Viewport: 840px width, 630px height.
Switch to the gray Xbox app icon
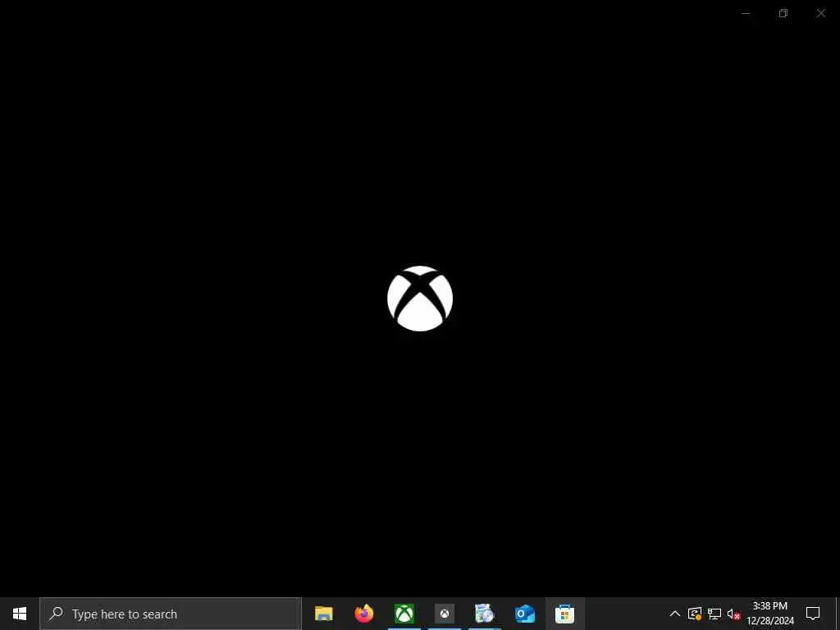[x=444, y=614]
